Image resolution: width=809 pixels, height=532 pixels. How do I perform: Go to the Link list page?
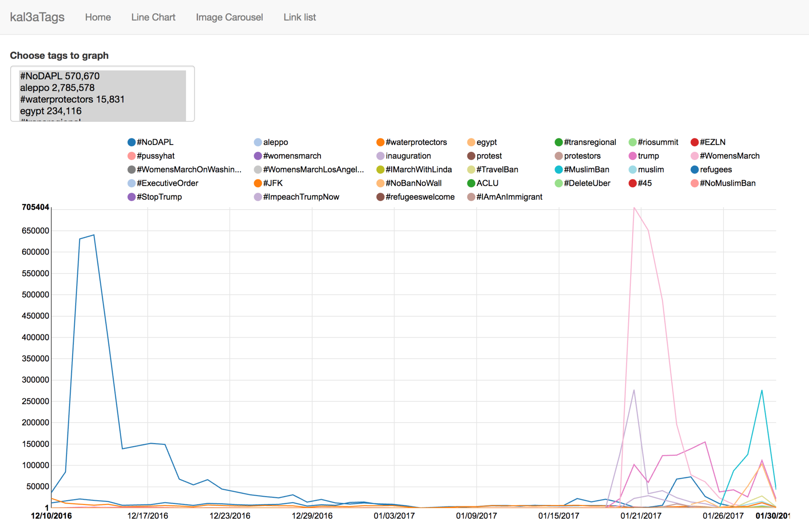(x=299, y=17)
